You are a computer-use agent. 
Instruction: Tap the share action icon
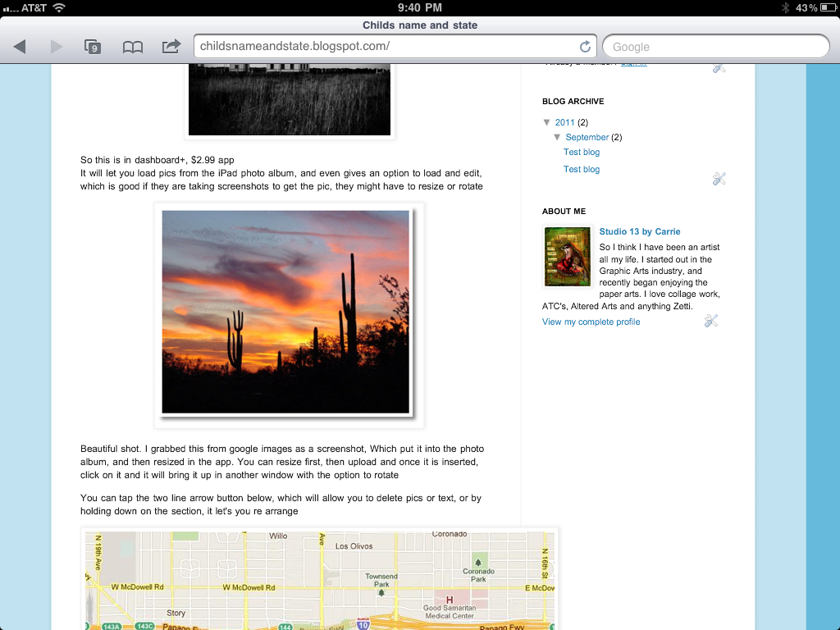[x=171, y=46]
